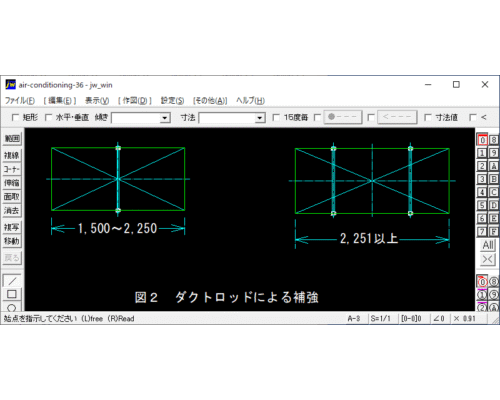The height and width of the screenshot is (400, 500).
Task: Select circled layer group 1
Action: pyautogui.click(x=482, y=295)
